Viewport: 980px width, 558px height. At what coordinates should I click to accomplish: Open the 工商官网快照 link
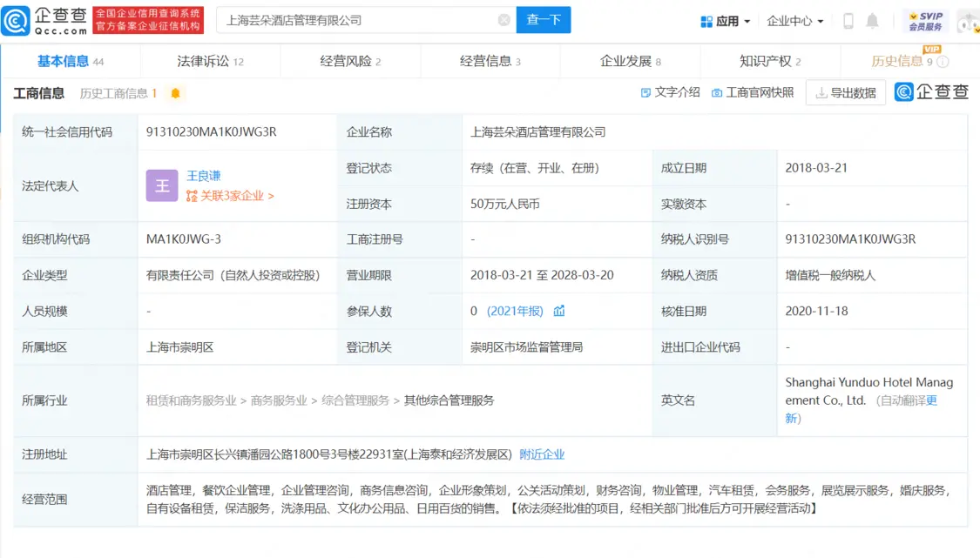click(753, 92)
